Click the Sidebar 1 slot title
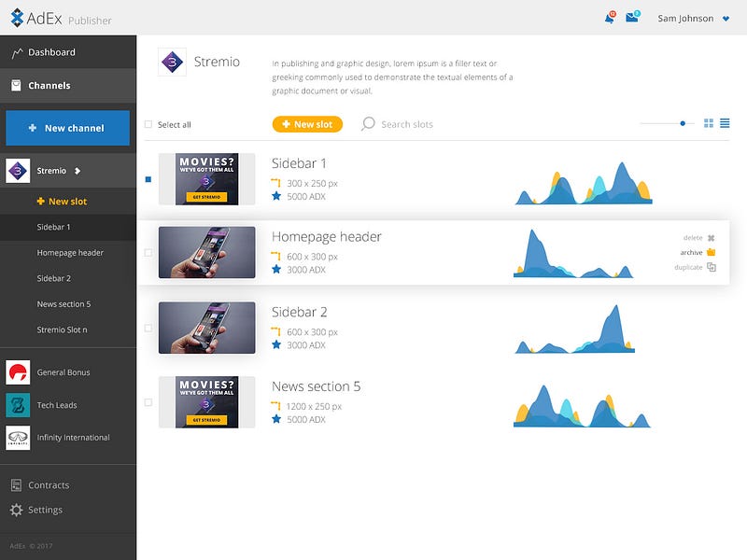747x560 pixels. pyautogui.click(x=299, y=163)
